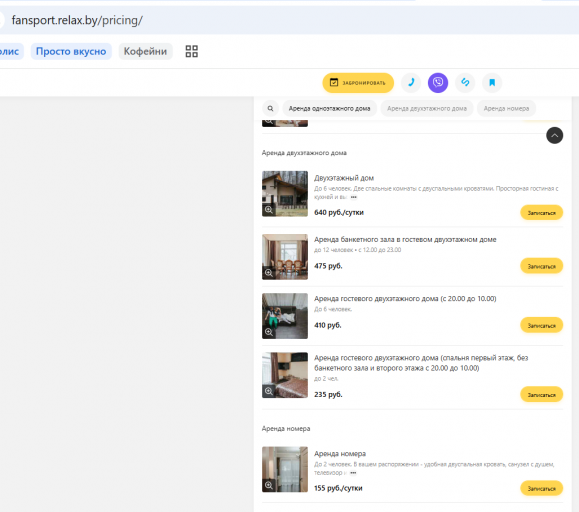
Task: Zoom the Аренда номера photo with the magnifier icon
Action: click(x=269, y=485)
